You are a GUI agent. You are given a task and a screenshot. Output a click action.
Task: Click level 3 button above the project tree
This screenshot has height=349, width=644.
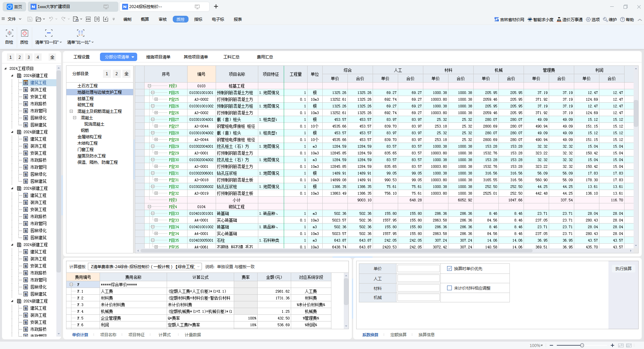pos(29,57)
